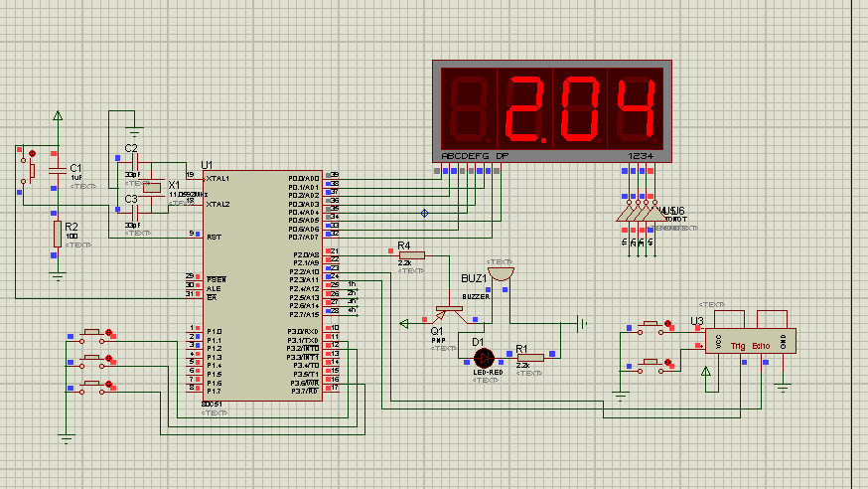868x489 pixels.
Task: Select the power terminal above capacitor C1
Action: pyautogui.click(x=58, y=115)
